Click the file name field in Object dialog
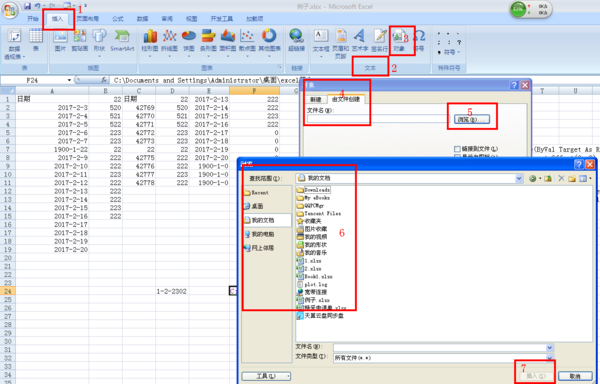Image resolution: width=600 pixels, height=384 pixels. 377,119
